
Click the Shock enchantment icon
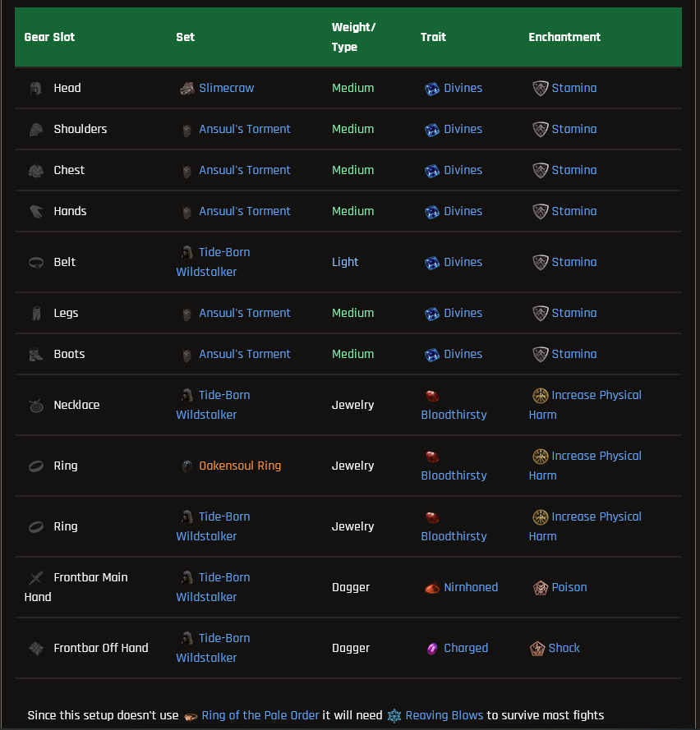click(x=537, y=648)
